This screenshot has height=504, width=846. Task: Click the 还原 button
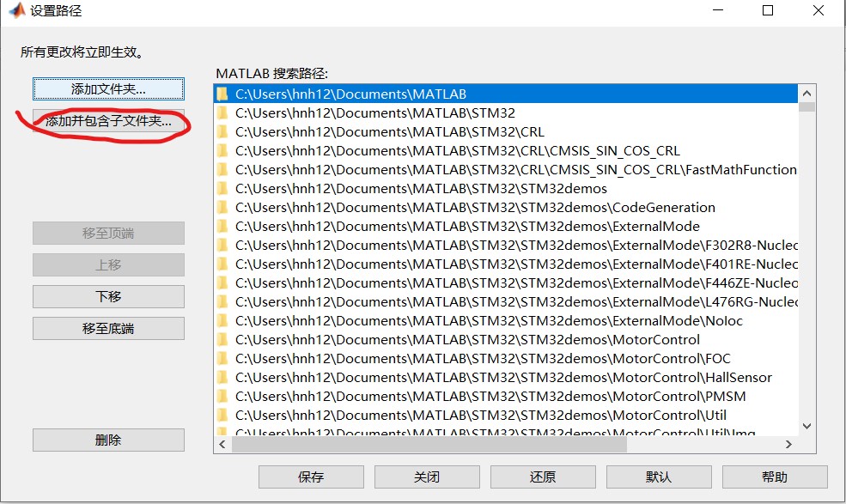pyautogui.click(x=543, y=477)
